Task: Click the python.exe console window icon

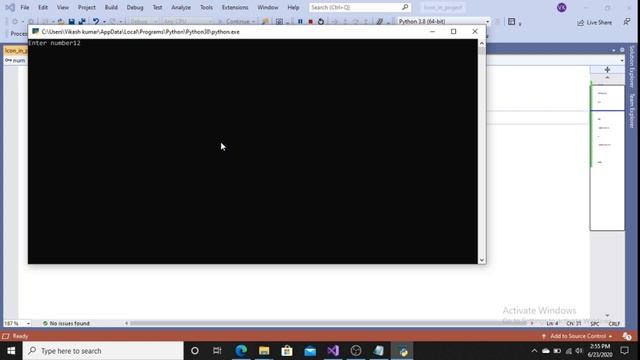Action: 36,31
